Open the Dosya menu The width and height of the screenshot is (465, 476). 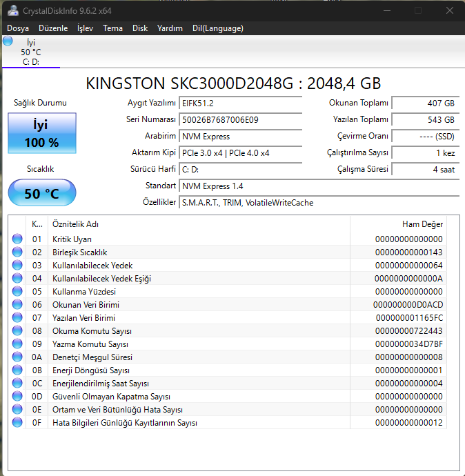point(18,28)
